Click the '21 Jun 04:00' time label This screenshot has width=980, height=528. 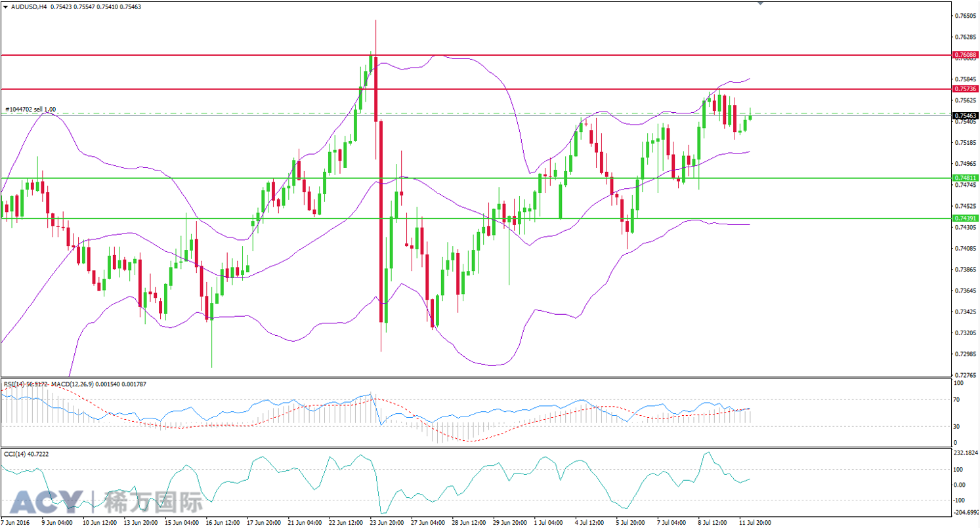click(x=303, y=523)
